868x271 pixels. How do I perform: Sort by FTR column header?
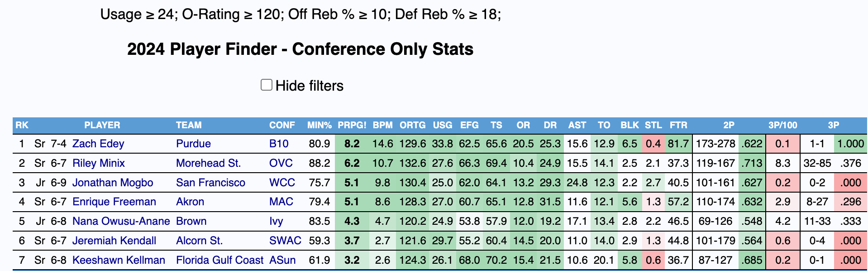pyautogui.click(x=678, y=125)
